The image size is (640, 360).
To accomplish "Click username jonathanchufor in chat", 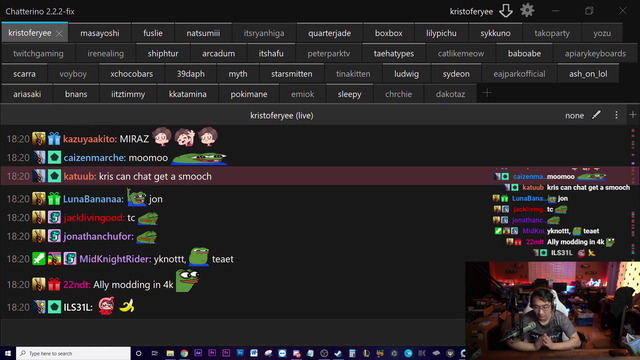I will (x=98, y=236).
